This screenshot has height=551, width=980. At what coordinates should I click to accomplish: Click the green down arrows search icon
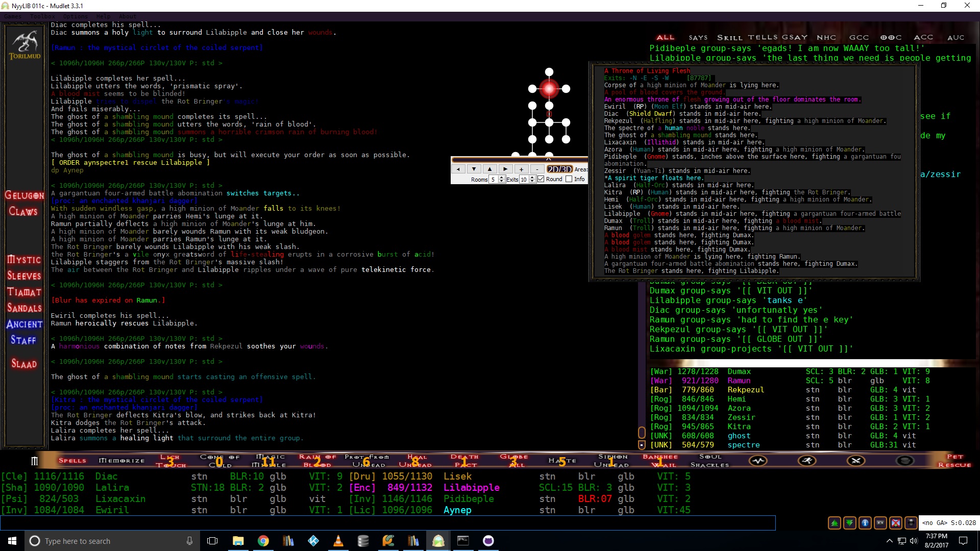850,523
